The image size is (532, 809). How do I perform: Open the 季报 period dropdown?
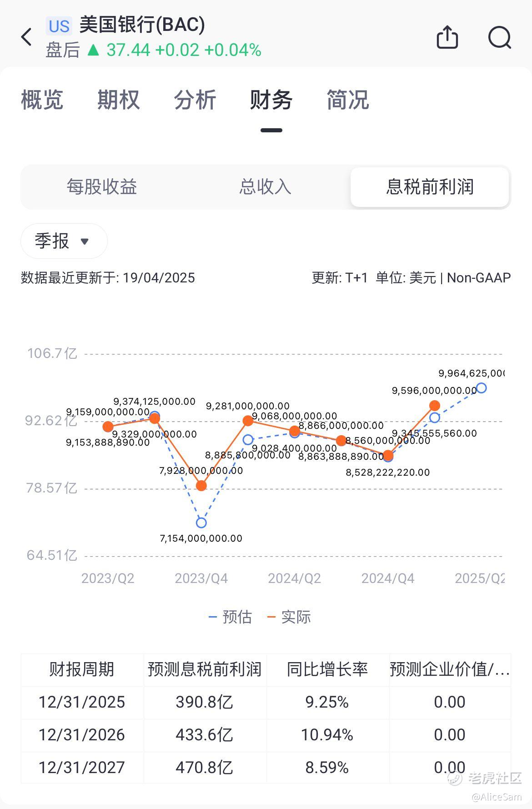pyautogui.click(x=64, y=241)
